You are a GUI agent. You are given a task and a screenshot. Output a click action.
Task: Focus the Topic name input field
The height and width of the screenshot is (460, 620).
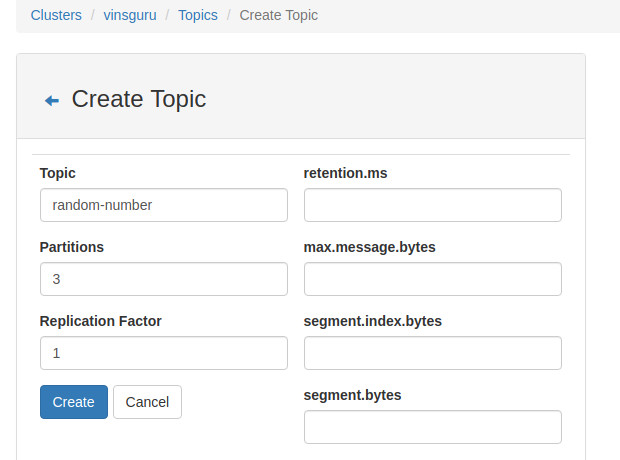tap(164, 205)
